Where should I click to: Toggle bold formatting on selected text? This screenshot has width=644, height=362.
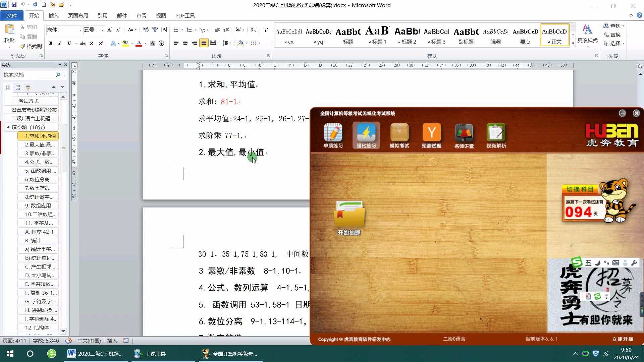pos(51,43)
